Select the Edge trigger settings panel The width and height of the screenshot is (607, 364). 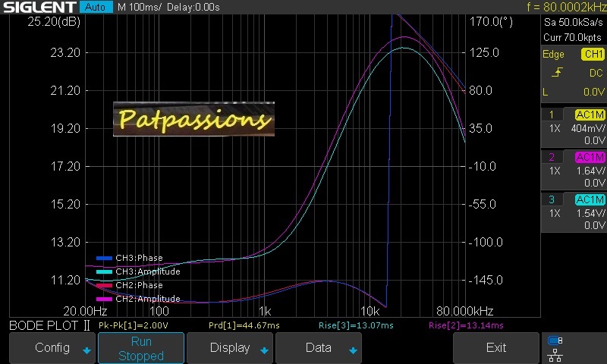click(x=553, y=55)
